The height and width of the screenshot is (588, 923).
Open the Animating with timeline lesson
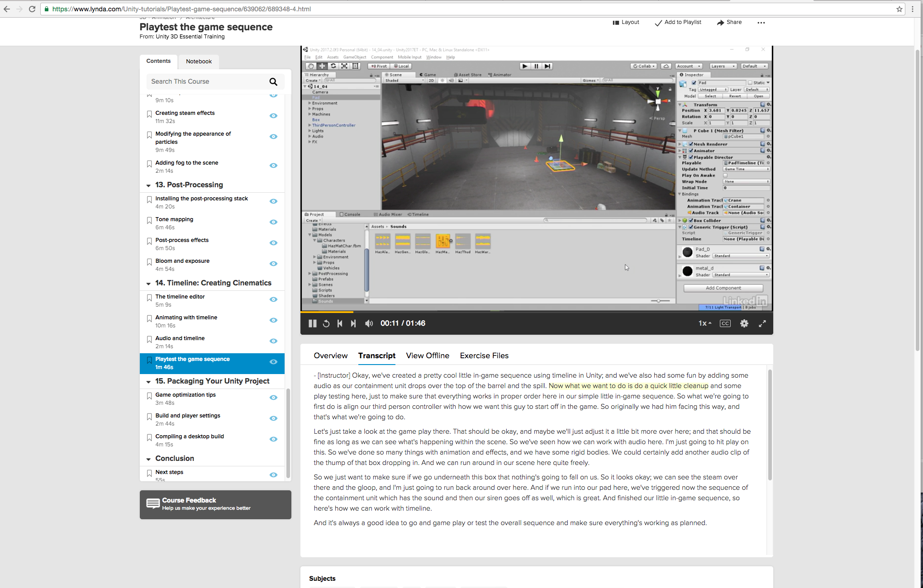point(186,318)
